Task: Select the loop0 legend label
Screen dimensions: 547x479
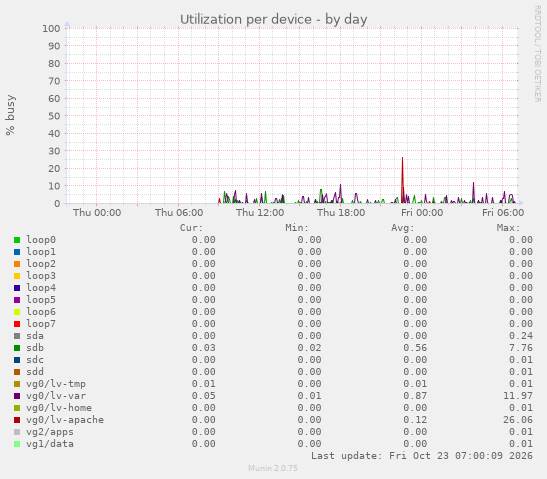Action: tap(41, 240)
